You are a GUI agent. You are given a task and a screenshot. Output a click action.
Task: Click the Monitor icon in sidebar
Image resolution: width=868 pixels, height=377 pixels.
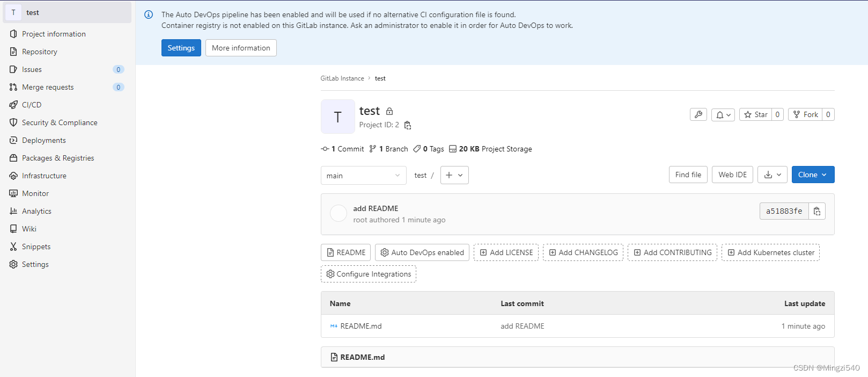[x=14, y=193]
